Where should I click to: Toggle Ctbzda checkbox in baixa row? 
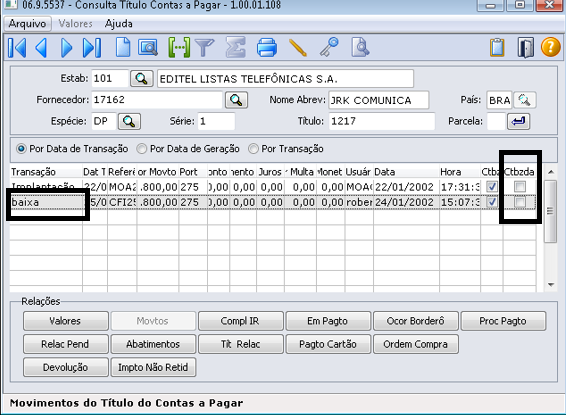[x=520, y=202]
